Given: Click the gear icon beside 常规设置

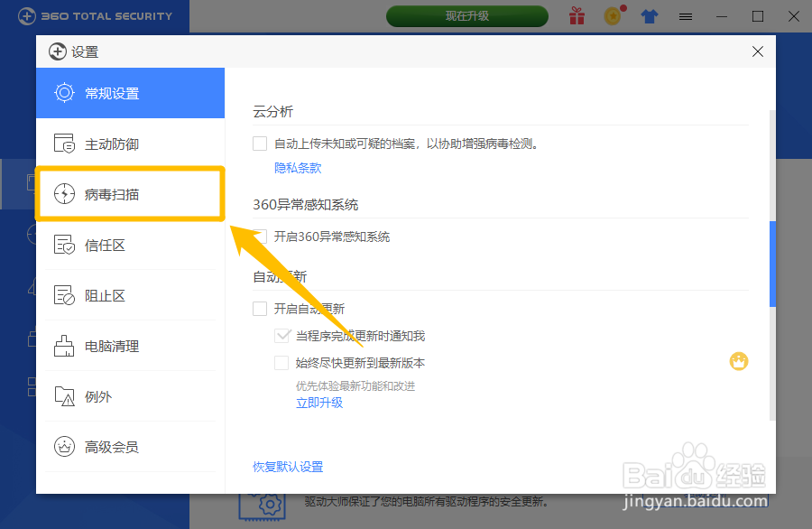Looking at the screenshot, I should [64, 93].
